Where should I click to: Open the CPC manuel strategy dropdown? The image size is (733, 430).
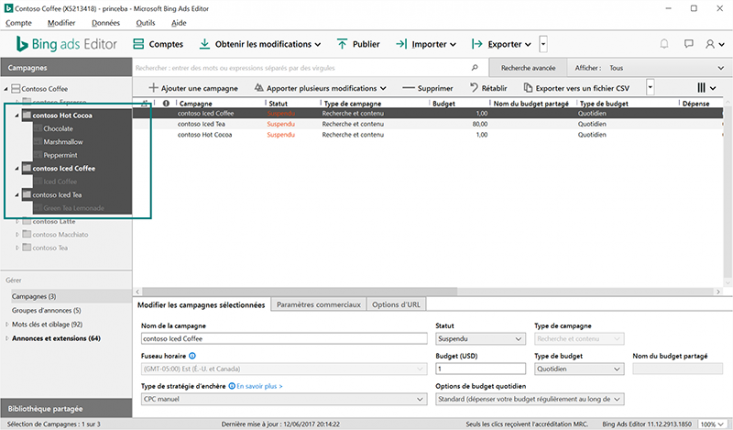pos(284,399)
